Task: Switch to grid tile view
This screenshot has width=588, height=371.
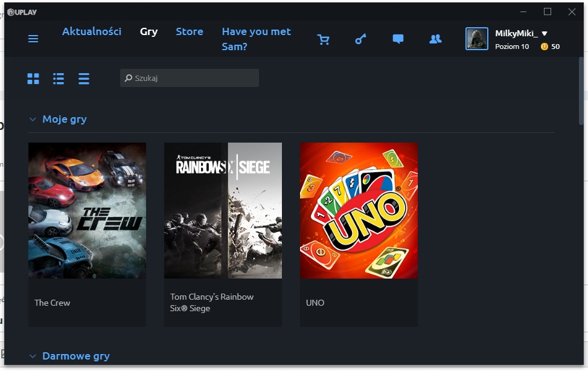Action: (33, 79)
